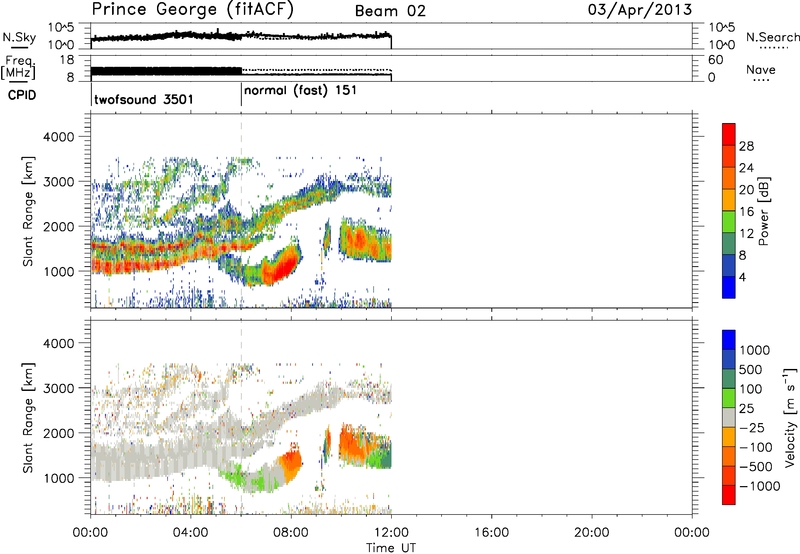
Task: Click the orange negative-velocity patch near 08:00
Action: (x=292, y=462)
